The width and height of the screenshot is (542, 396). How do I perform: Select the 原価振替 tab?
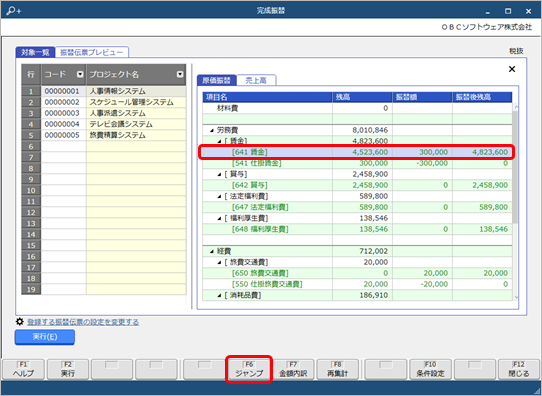[216, 81]
